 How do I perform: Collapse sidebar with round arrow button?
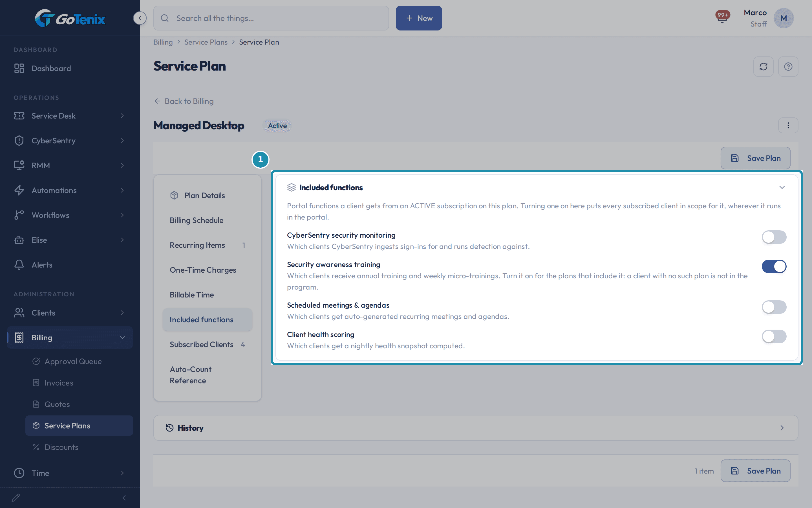click(140, 18)
